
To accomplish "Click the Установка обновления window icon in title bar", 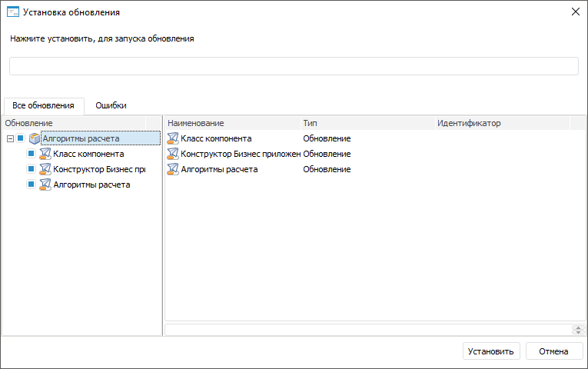I will [x=12, y=12].
